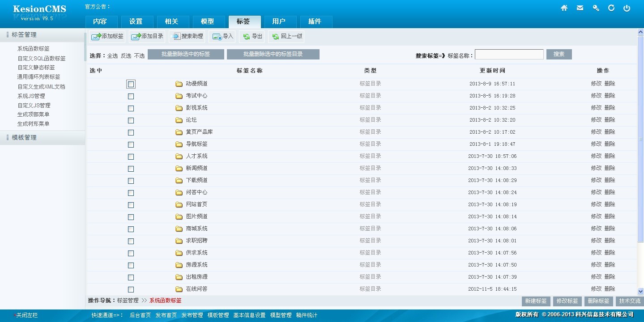This screenshot has height=322, width=644.
Task: Check the 论坛 row checkbox
Action: click(x=131, y=120)
